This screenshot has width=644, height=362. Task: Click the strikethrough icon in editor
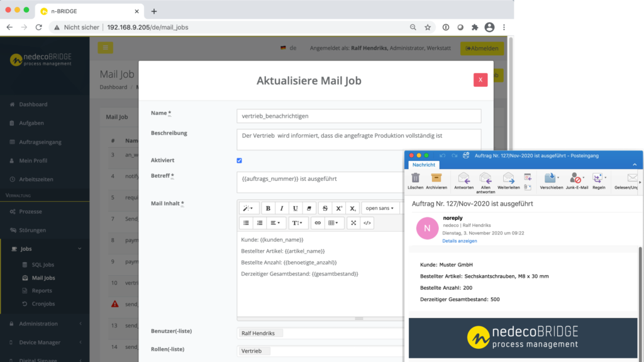coord(325,208)
